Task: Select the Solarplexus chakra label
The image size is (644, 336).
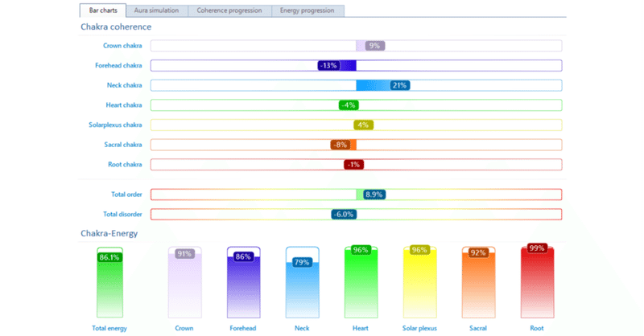Action: coord(115,125)
